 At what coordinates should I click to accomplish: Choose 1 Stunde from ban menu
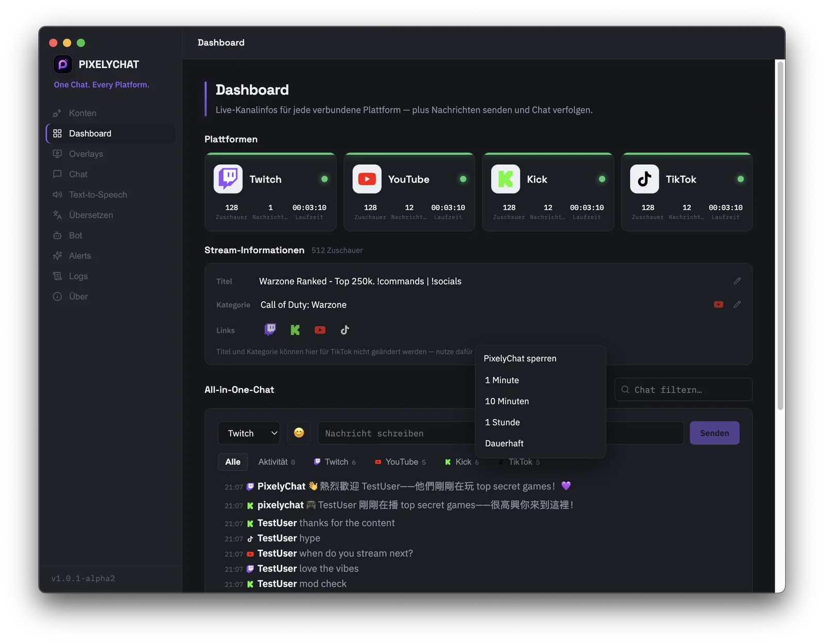540,423
